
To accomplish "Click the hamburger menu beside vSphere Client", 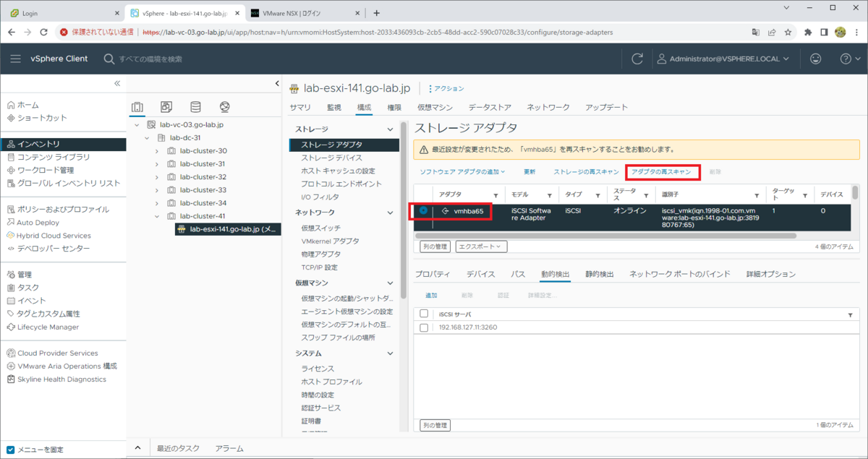I will (x=15, y=59).
